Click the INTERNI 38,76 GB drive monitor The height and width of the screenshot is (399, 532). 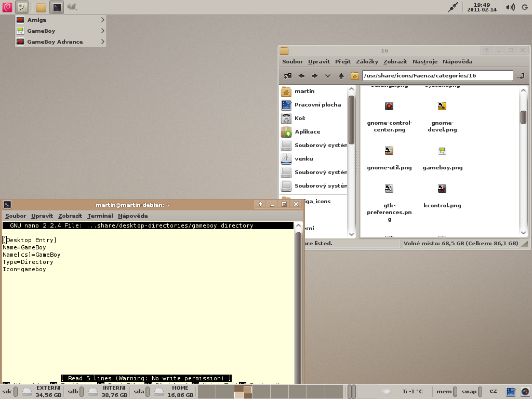[x=107, y=392]
